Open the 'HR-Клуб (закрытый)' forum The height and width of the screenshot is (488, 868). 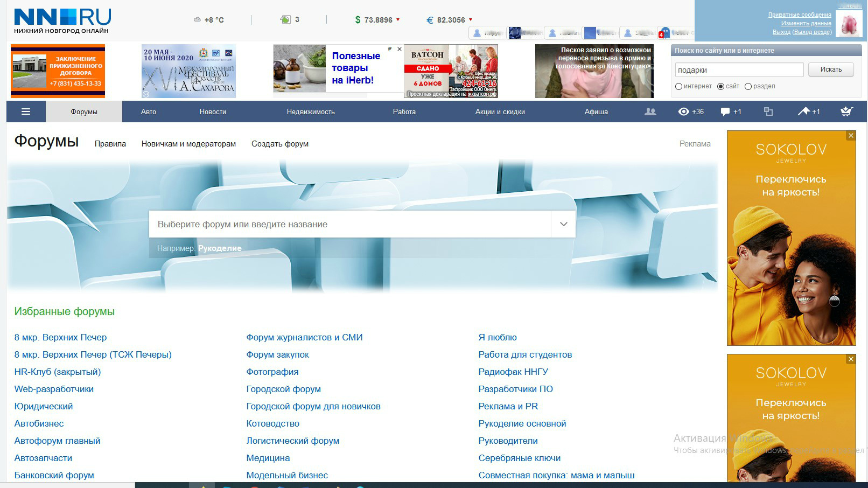coord(58,372)
